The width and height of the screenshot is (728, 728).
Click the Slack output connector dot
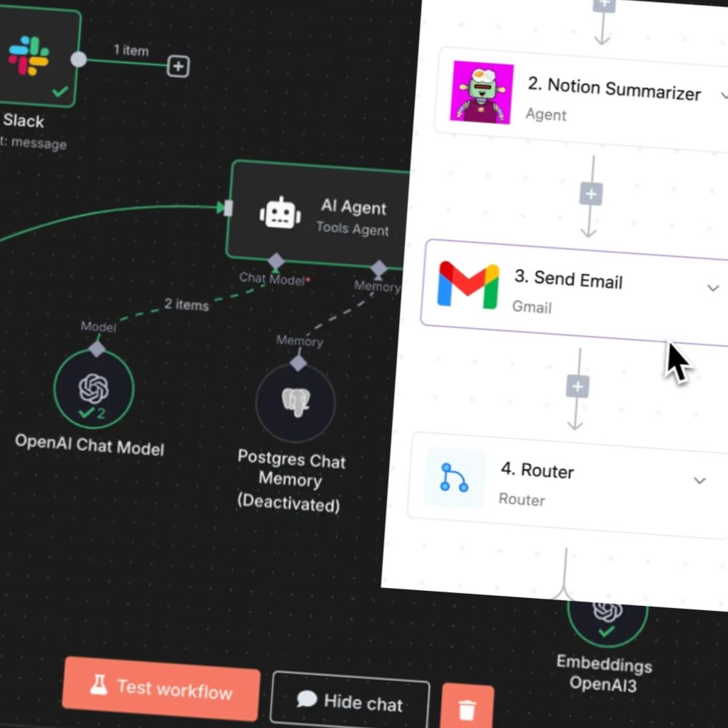click(x=79, y=59)
